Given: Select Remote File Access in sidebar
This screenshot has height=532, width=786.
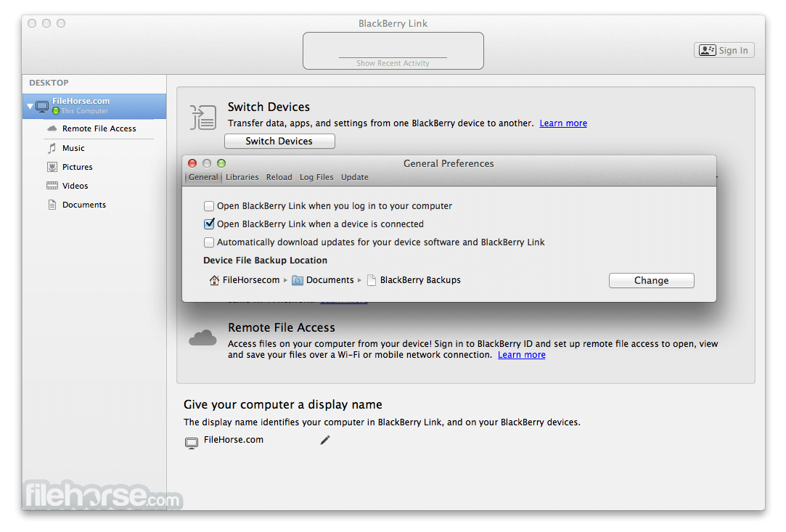Looking at the screenshot, I should point(99,129).
